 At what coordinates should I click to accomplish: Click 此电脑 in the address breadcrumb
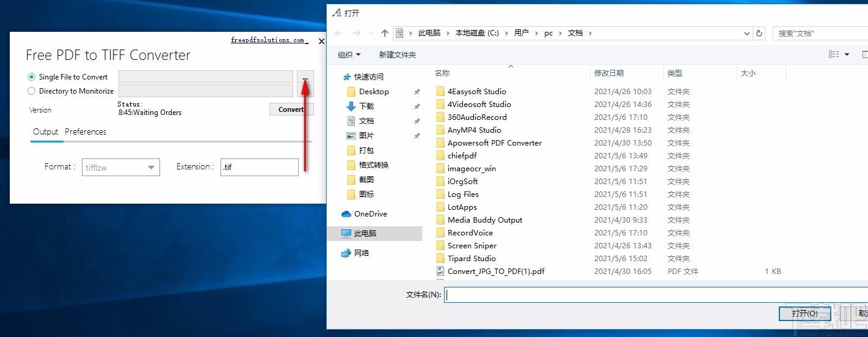(x=429, y=33)
